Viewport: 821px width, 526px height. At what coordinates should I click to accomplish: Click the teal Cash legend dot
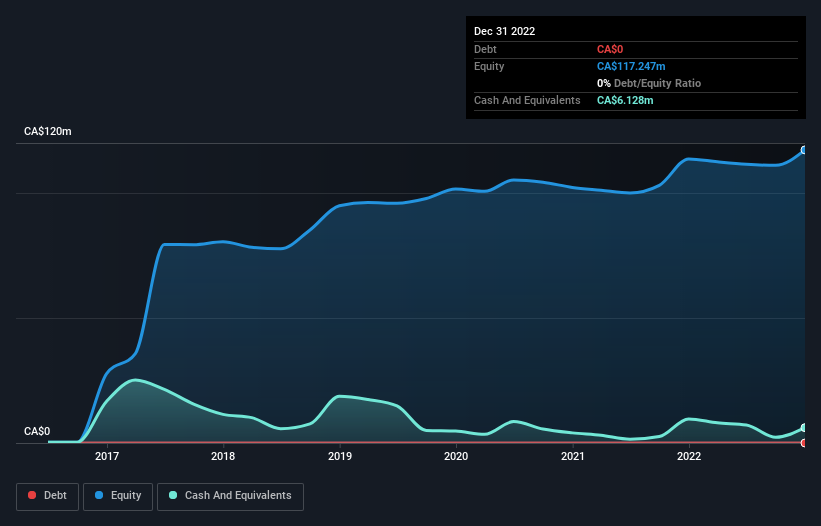tap(173, 495)
